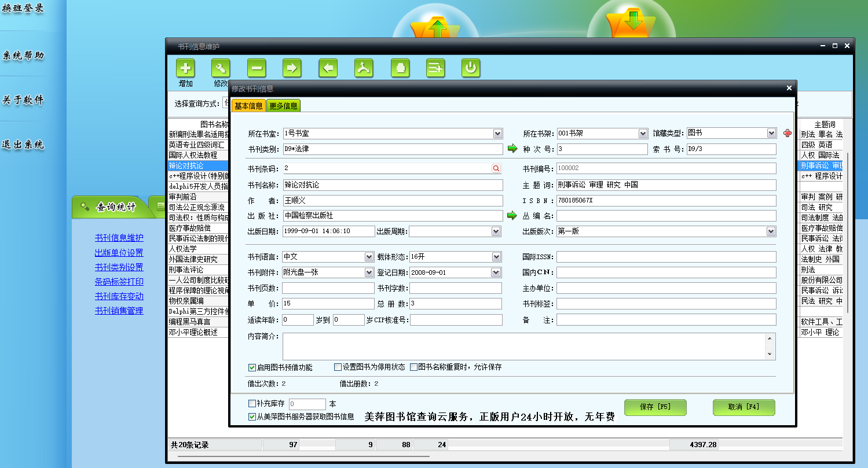Open the 出版单位设置 link

coord(119,253)
